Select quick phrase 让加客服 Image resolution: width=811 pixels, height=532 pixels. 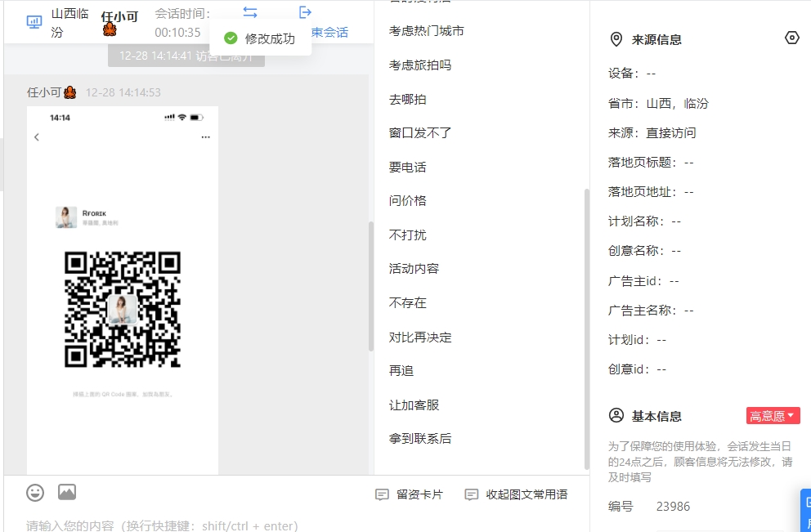[414, 405]
